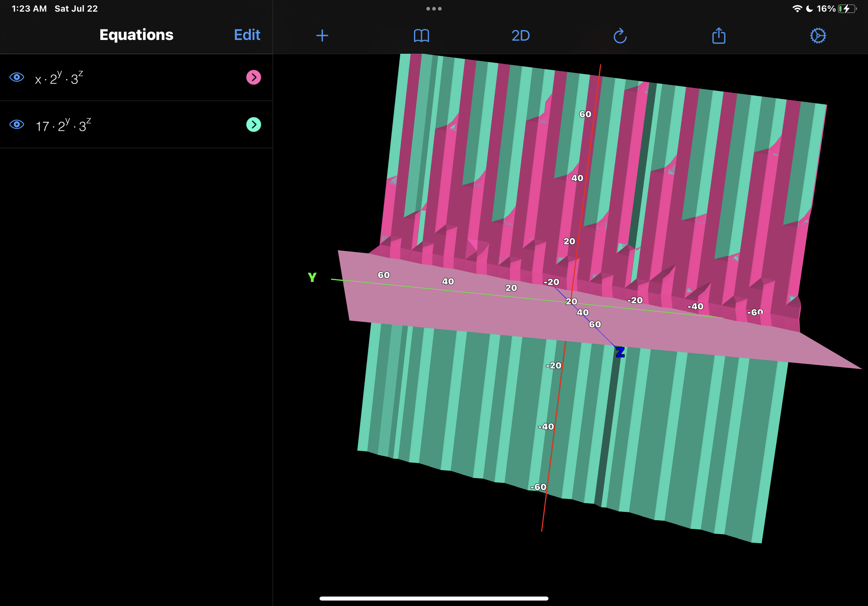
Task: Select the 17·2^y·3^z equation row
Action: pyautogui.click(x=136, y=124)
